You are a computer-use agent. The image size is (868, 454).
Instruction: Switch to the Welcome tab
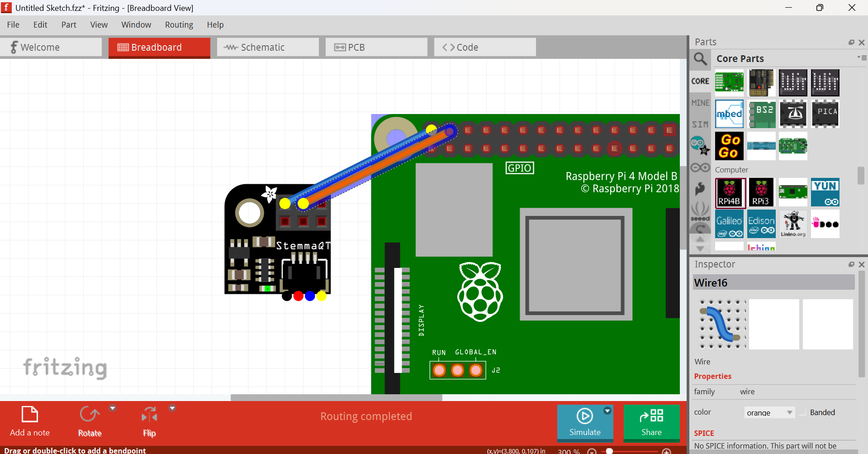[x=51, y=47]
